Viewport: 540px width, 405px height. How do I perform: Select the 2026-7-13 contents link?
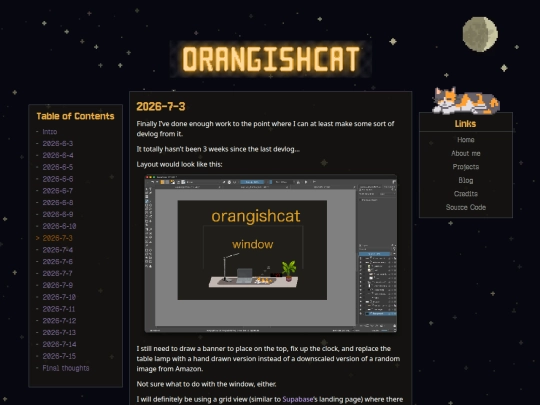tap(59, 332)
